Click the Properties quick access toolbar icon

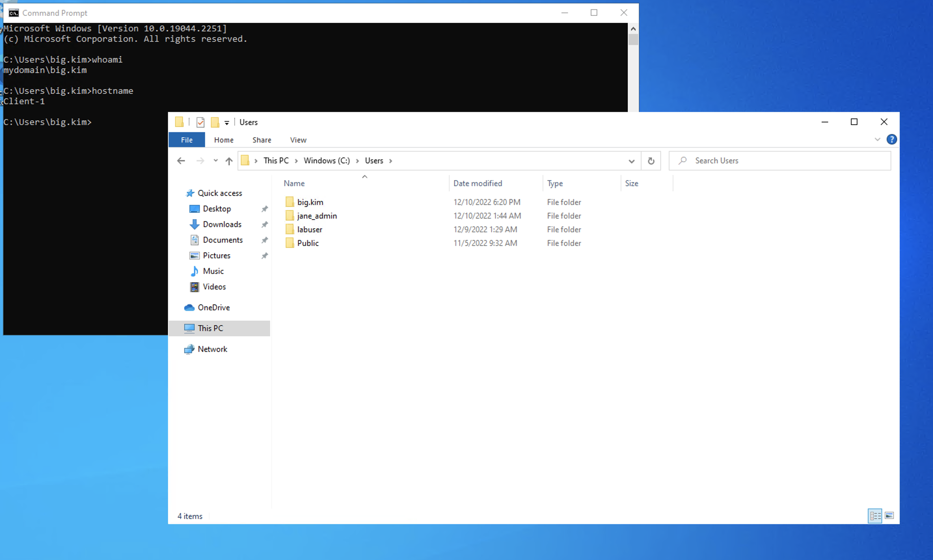tap(200, 122)
